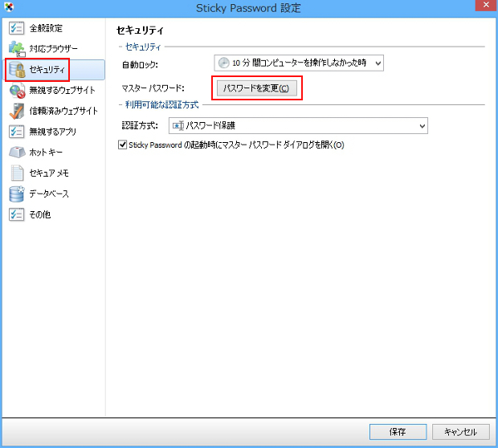This screenshot has height=448, width=498.
Task: Click the Sticky Password 設定 title text
Action: [248, 8]
